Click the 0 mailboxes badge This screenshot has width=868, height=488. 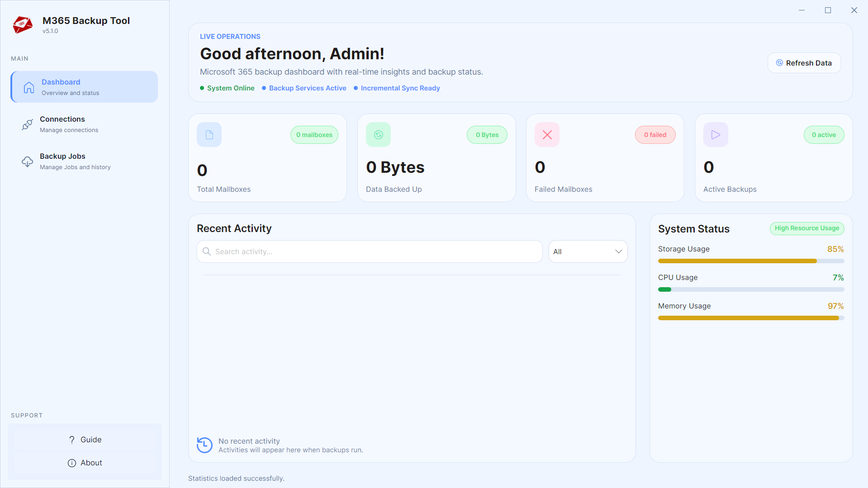pos(314,135)
